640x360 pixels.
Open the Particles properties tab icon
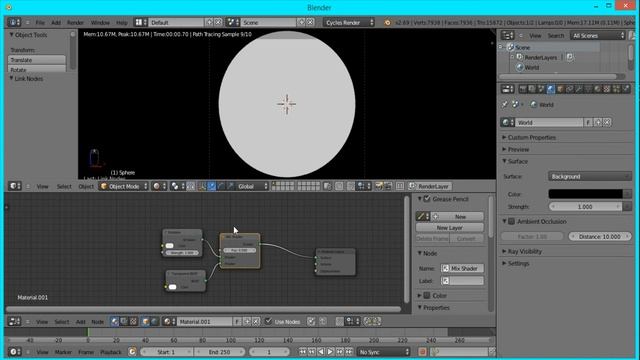coord(616,89)
